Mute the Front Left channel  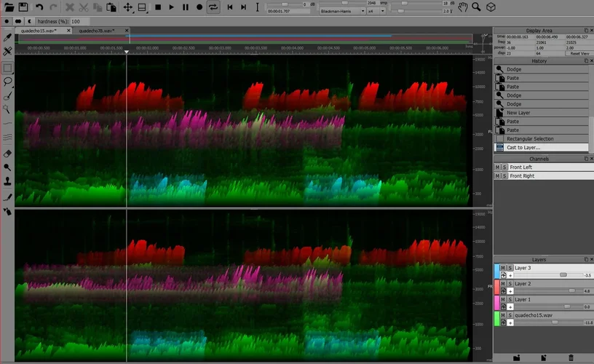click(x=498, y=167)
